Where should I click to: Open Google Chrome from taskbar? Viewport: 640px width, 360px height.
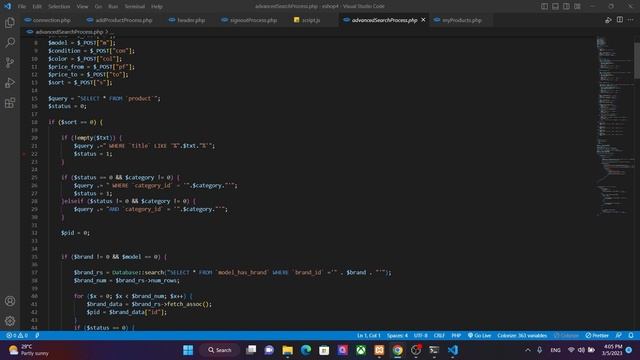tap(398, 350)
